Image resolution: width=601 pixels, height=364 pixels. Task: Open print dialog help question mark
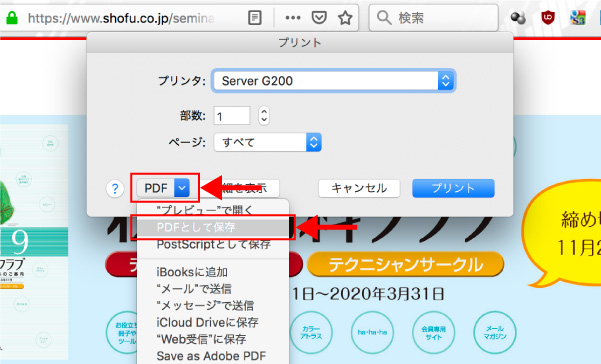click(115, 189)
